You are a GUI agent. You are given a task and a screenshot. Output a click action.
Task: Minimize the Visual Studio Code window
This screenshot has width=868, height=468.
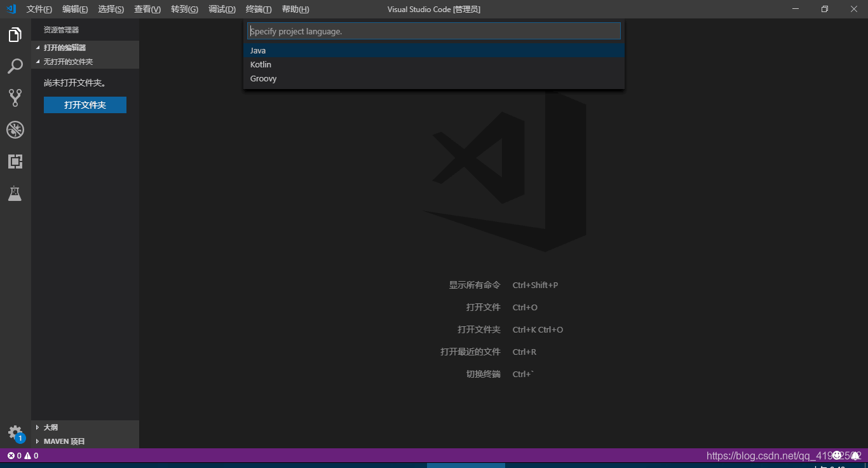796,9
